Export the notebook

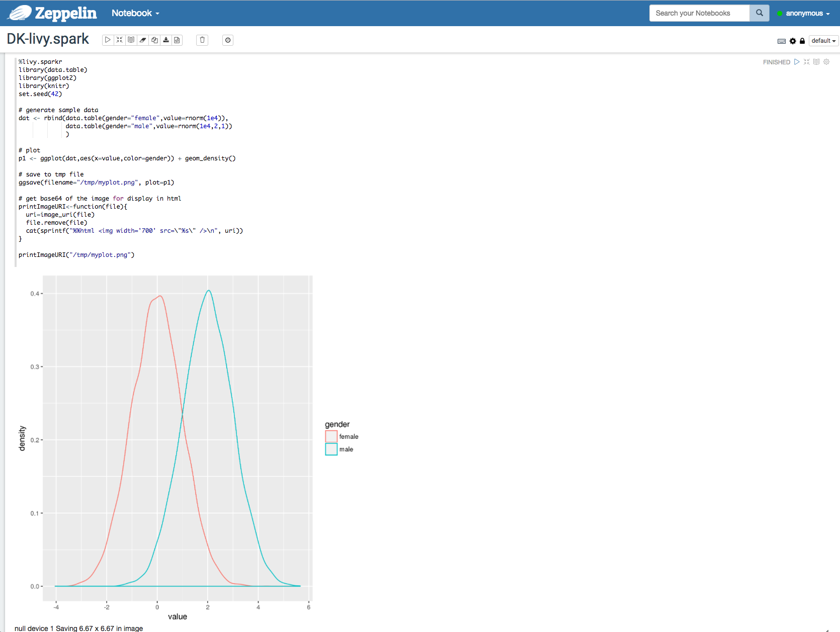click(166, 40)
